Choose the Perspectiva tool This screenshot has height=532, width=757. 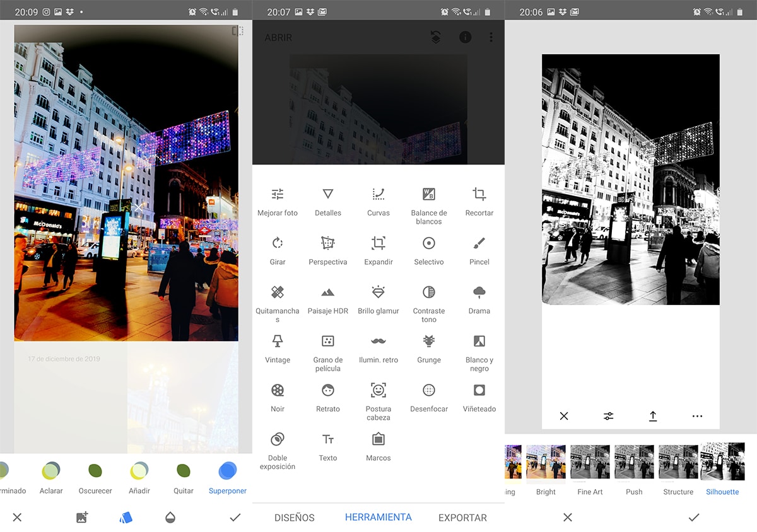[x=328, y=250]
